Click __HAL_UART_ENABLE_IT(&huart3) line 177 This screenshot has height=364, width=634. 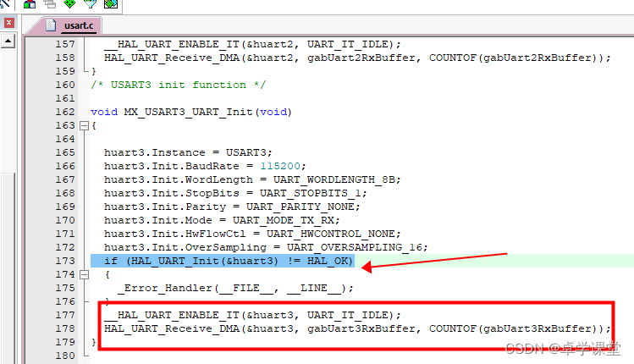tap(252, 315)
